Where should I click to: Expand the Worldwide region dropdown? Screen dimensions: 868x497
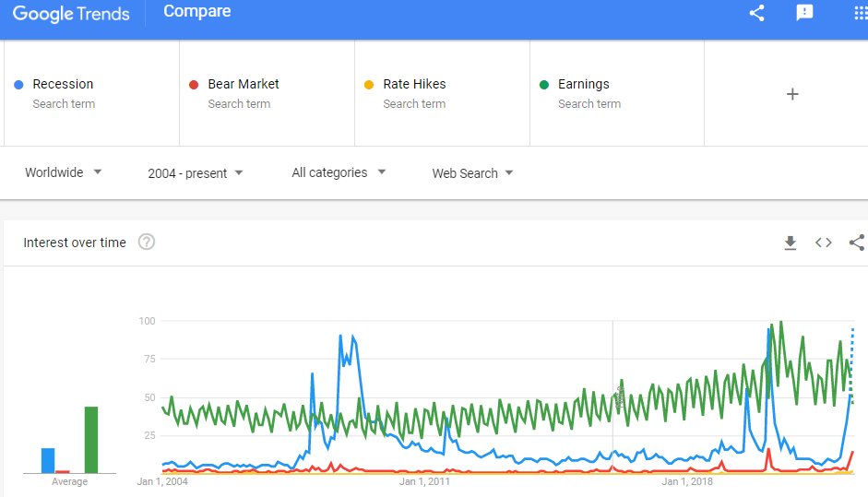[x=63, y=172]
